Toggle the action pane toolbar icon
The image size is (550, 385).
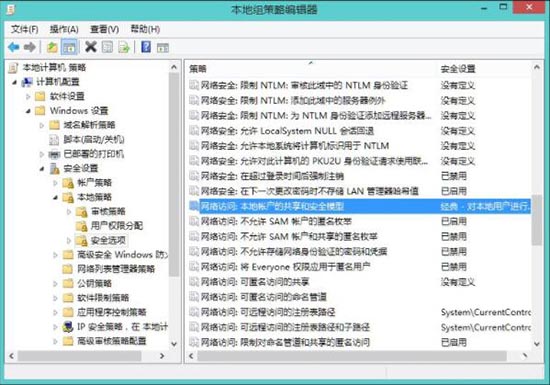(x=163, y=47)
